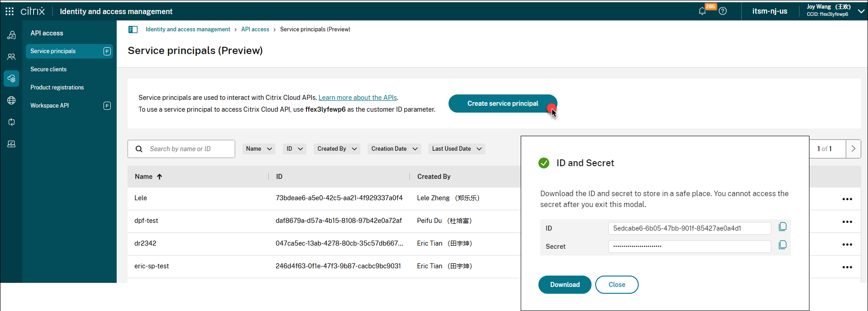The width and height of the screenshot is (868, 311).
Task: Click the Search by name or ID field
Action: (181, 149)
